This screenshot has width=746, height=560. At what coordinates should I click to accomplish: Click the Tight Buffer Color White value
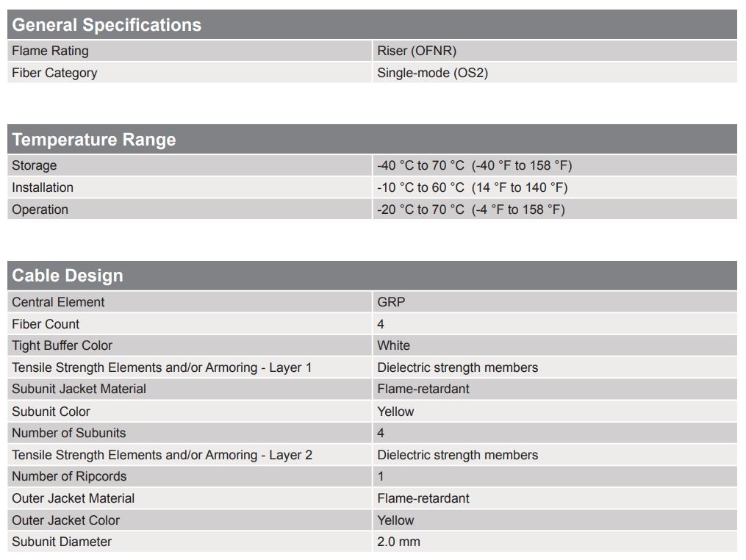[x=393, y=345]
